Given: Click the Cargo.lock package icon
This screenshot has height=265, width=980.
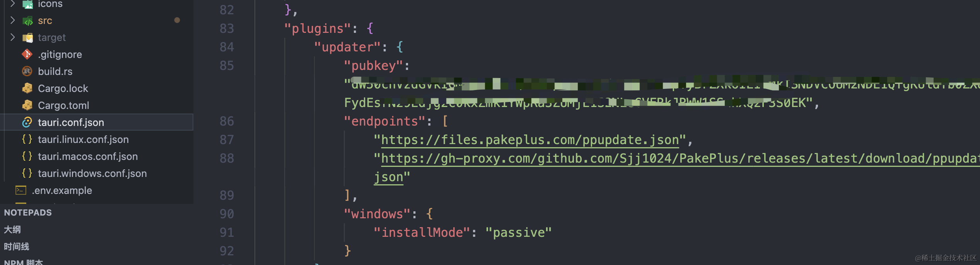Looking at the screenshot, I should [27, 88].
